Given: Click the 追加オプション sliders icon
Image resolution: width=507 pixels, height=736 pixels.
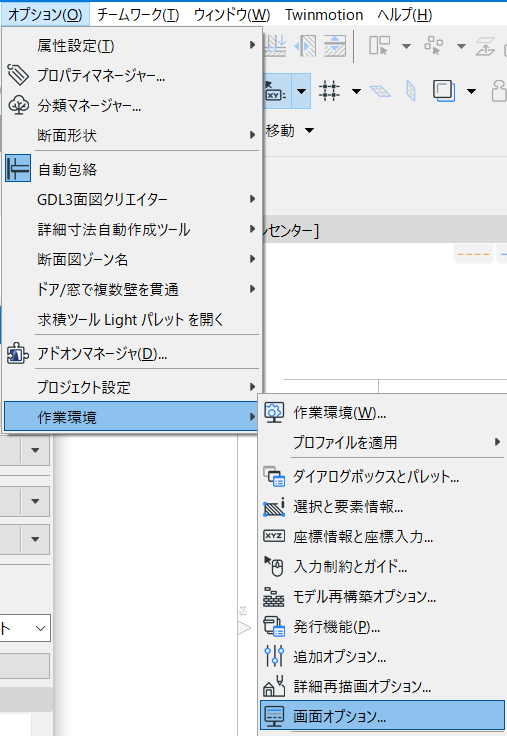Looking at the screenshot, I should point(274,656).
